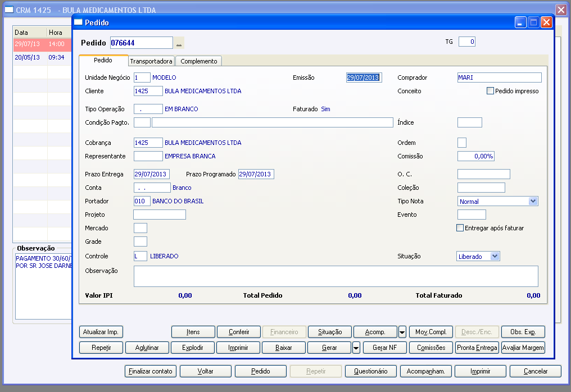Minimize the Pedido dialog window

521,22
